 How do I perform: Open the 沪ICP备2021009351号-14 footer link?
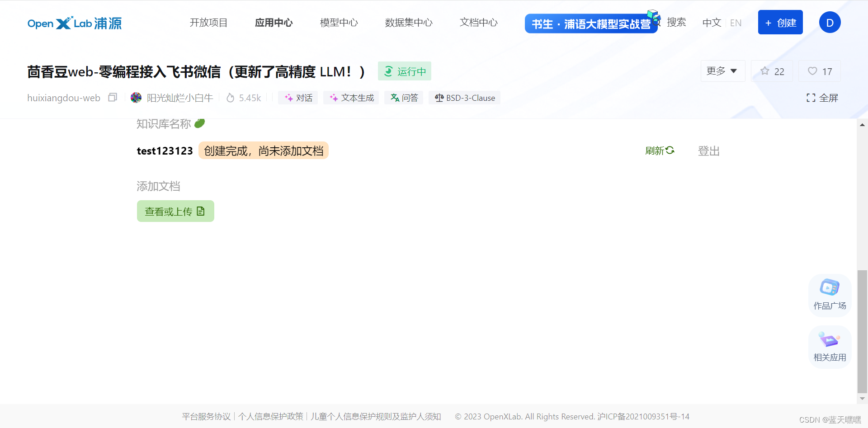(x=643, y=416)
